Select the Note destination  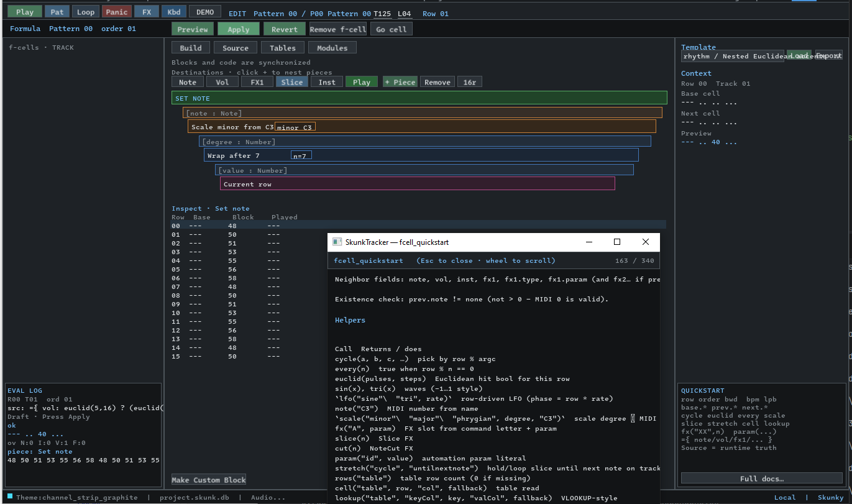point(188,82)
